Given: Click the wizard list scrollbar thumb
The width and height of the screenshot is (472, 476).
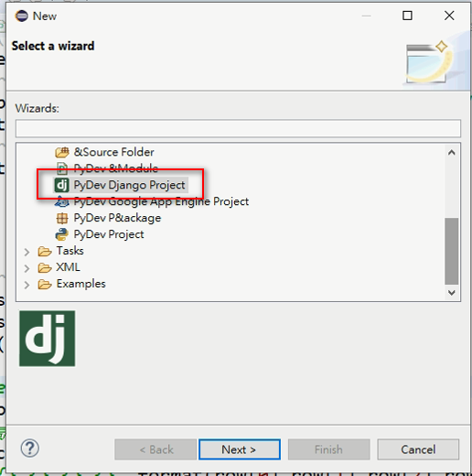Looking at the screenshot, I should 452,251.
